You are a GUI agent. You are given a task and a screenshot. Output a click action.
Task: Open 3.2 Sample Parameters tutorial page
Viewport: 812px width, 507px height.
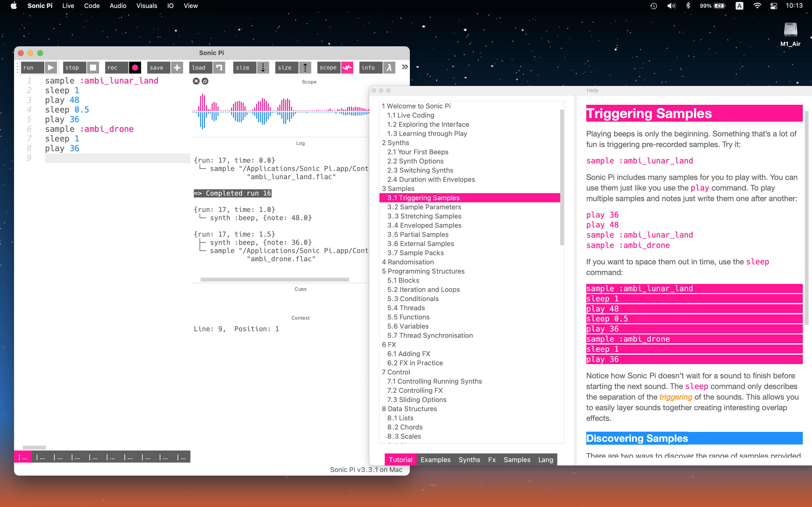point(424,207)
